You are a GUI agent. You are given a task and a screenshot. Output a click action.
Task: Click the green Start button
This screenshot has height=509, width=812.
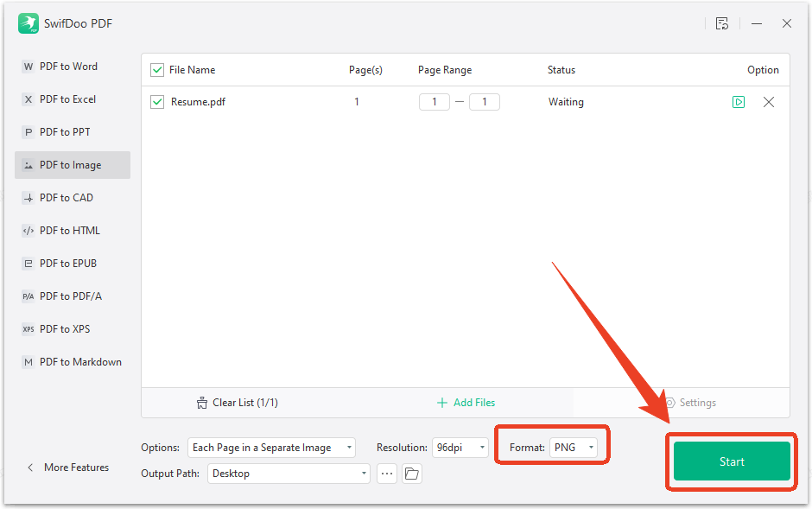(x=732, y=461)
